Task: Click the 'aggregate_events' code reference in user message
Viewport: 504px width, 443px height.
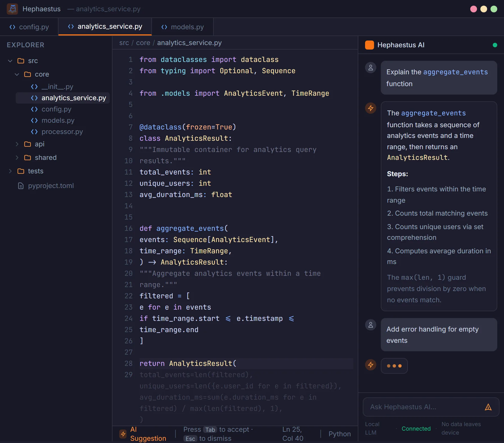Action: tap(455, 72)
